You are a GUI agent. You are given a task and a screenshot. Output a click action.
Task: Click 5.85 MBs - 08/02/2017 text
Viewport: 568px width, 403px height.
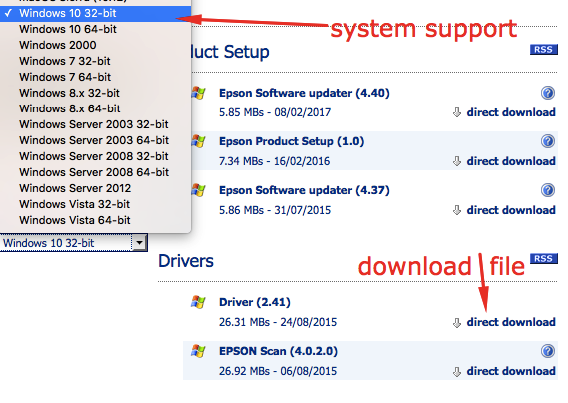275,112
